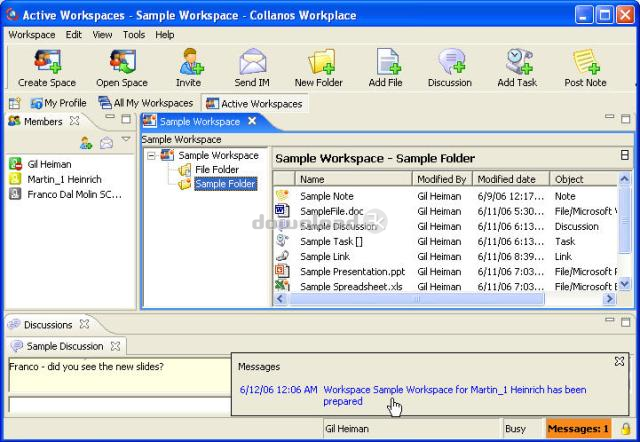This screenshot has width=640, height=442.
Task: Collapse the Sample Folder header panel
Action: (x=625, y=156)
